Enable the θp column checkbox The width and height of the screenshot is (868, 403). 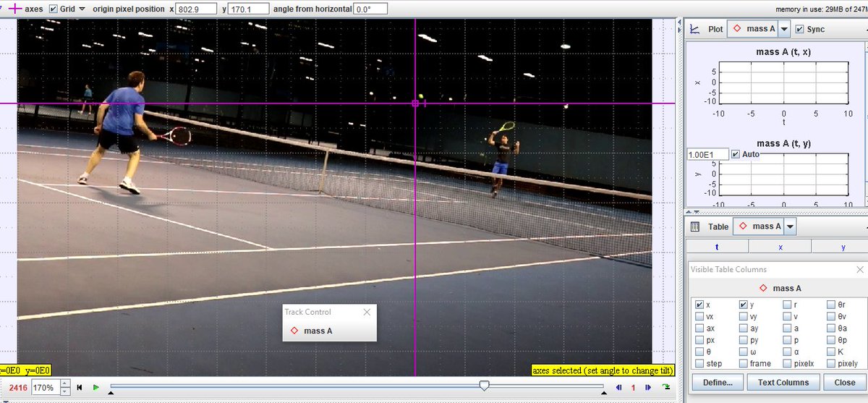tap(831, 340)
